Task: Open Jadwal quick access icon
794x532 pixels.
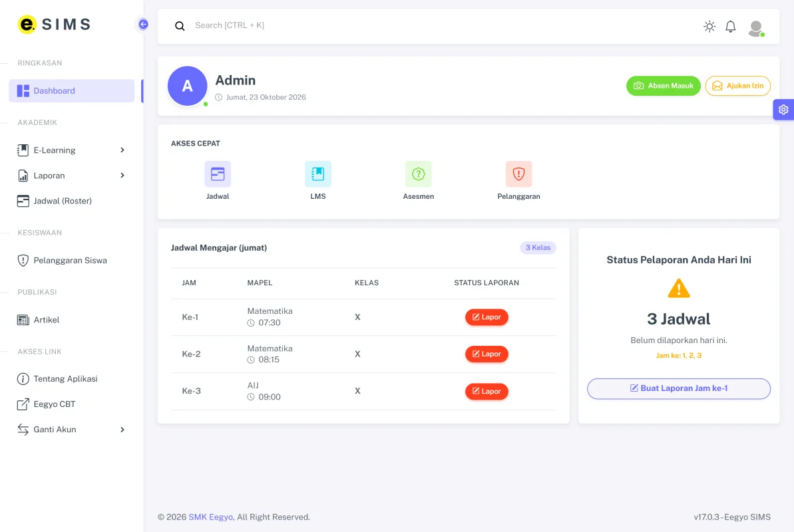Action: 218,174
